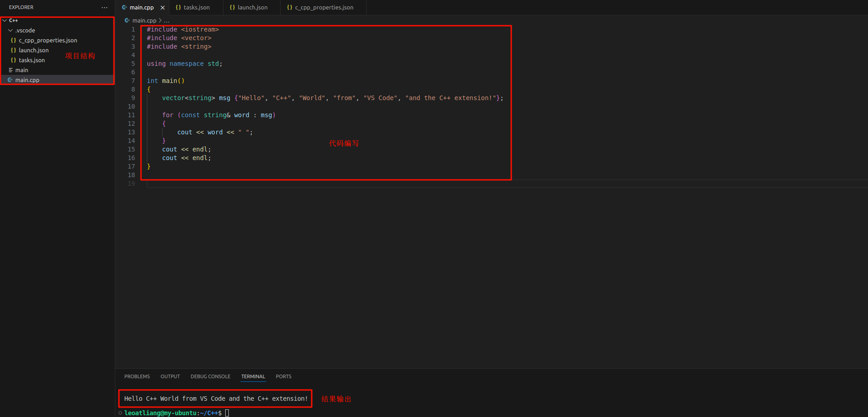The image size is (868, 417).
Task: Open the PORTS panel tab
Action: click(x=284, y=376)
